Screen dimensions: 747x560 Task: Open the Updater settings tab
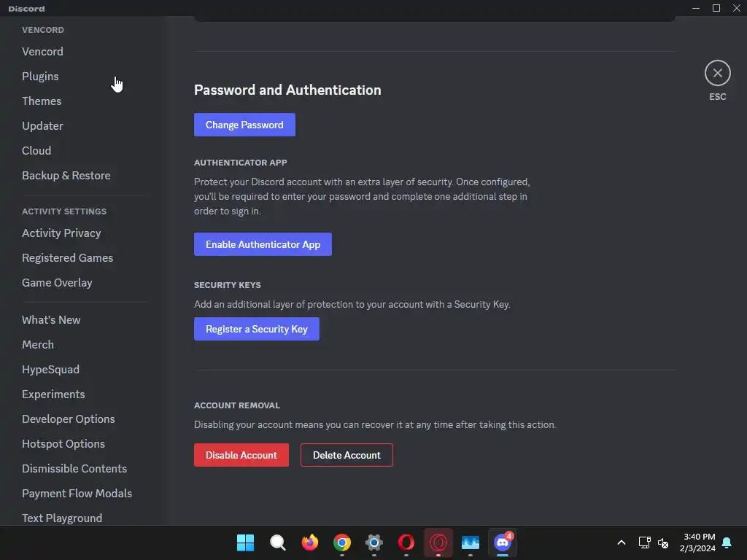point(42,125)
